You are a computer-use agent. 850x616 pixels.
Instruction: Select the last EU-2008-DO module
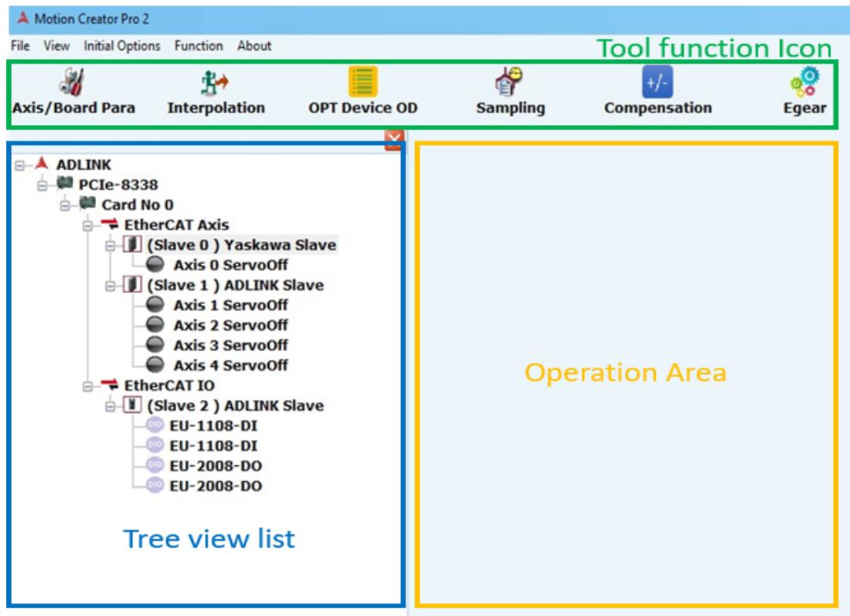point(215,486)
